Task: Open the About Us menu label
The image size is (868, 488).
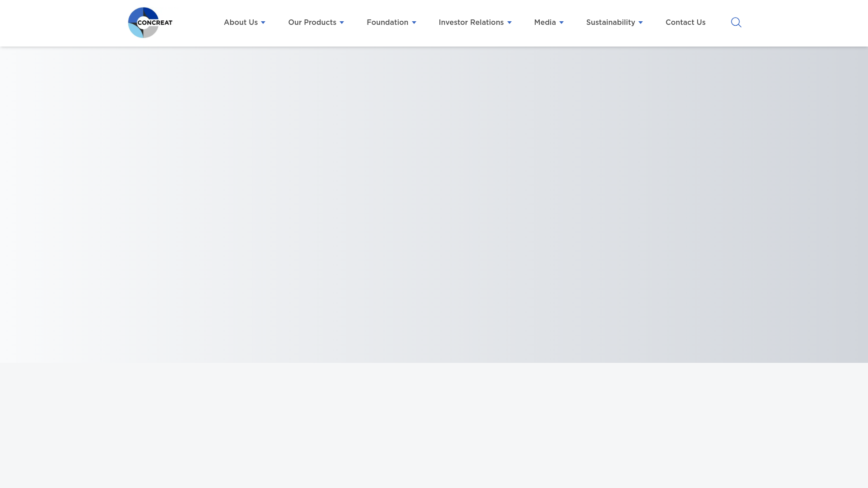Action: coord(241,23)
